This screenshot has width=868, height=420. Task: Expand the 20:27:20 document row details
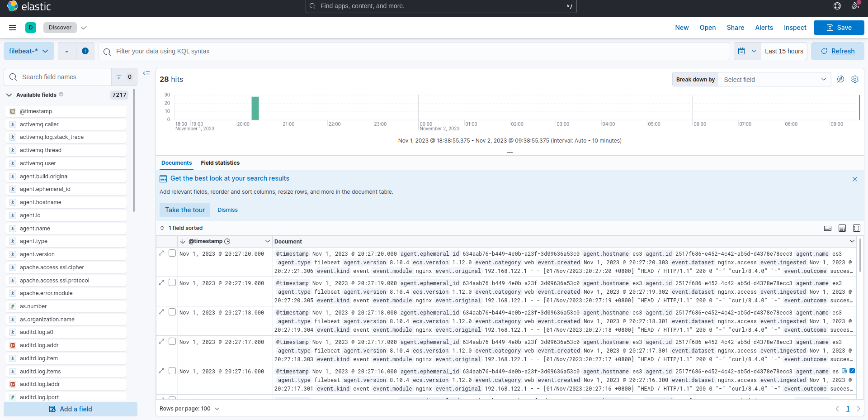(x=161, y=253)
